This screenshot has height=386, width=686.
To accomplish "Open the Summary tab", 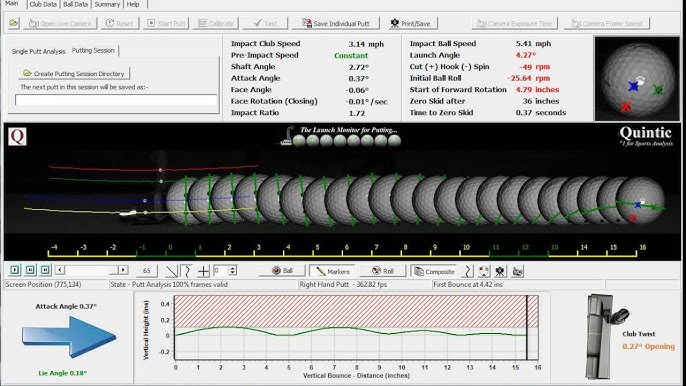I will [107, 4].
